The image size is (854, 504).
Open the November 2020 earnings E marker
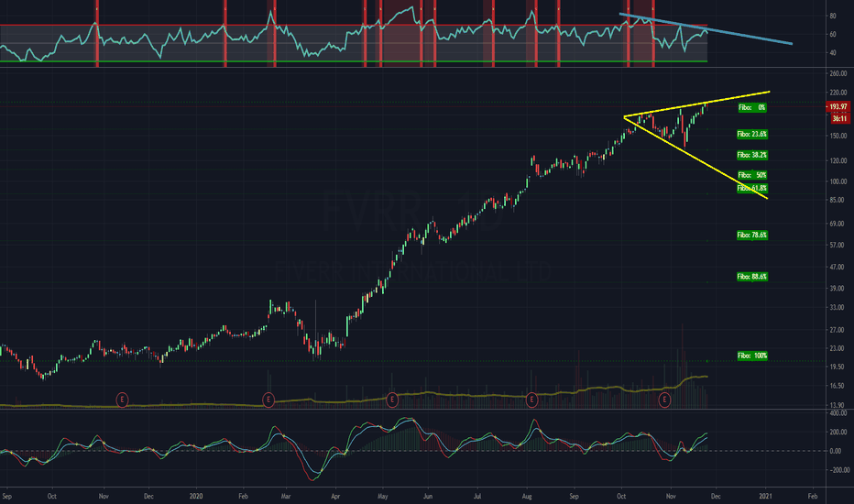[664, 400]
